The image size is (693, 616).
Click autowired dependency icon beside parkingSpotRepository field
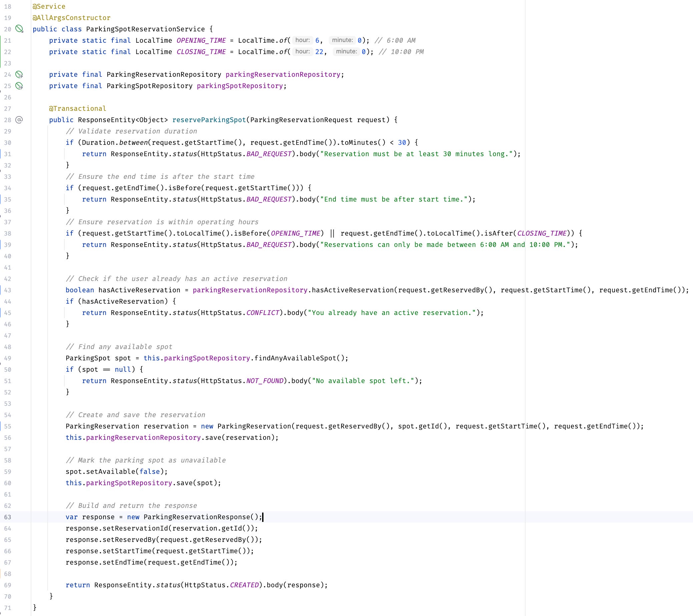tap(19, 86)
